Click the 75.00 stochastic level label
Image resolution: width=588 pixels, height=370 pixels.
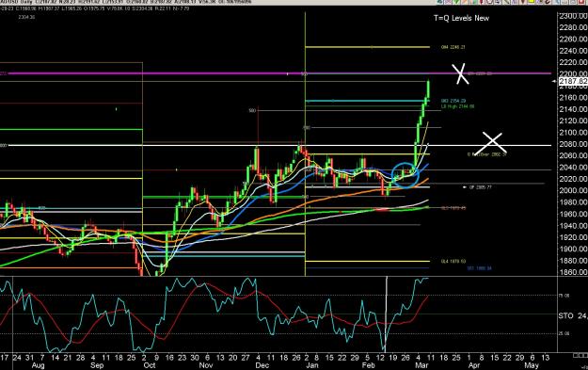[x=564, y=296]
